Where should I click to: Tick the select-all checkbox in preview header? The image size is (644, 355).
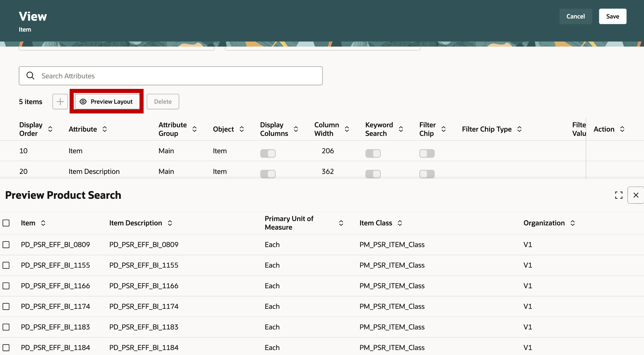click(x=6, y=223)
